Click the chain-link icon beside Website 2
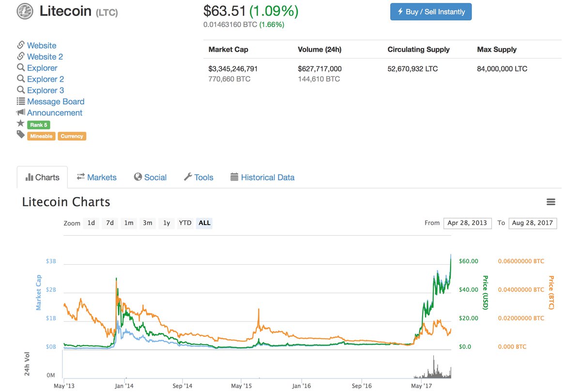This screenshot has height=392, width=581. tap(21, 56)
